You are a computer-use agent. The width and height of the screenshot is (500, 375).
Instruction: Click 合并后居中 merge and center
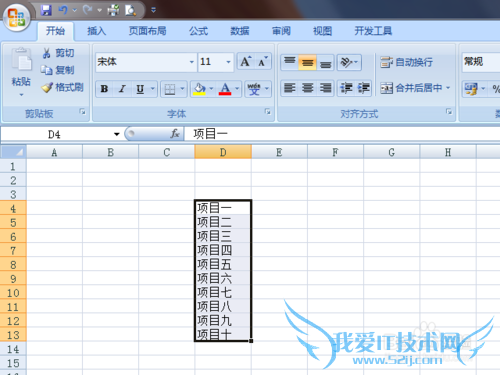tap(412, 88)
